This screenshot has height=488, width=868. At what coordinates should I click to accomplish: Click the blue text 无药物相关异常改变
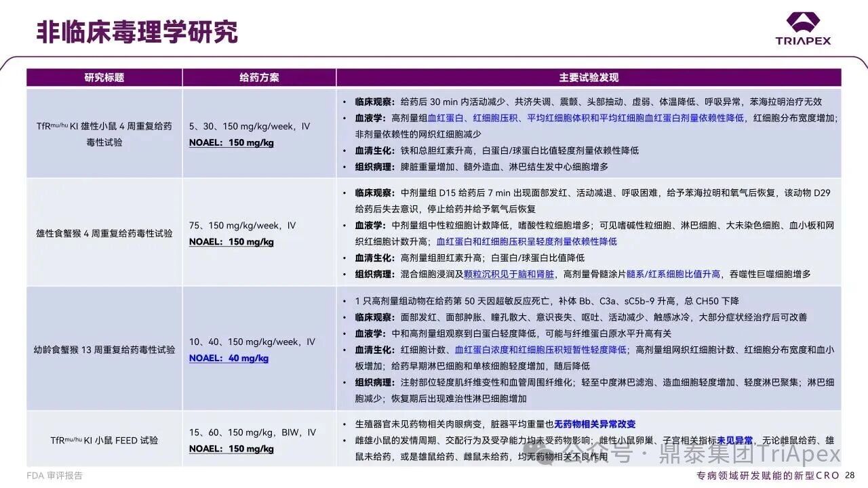coord(595,424)
